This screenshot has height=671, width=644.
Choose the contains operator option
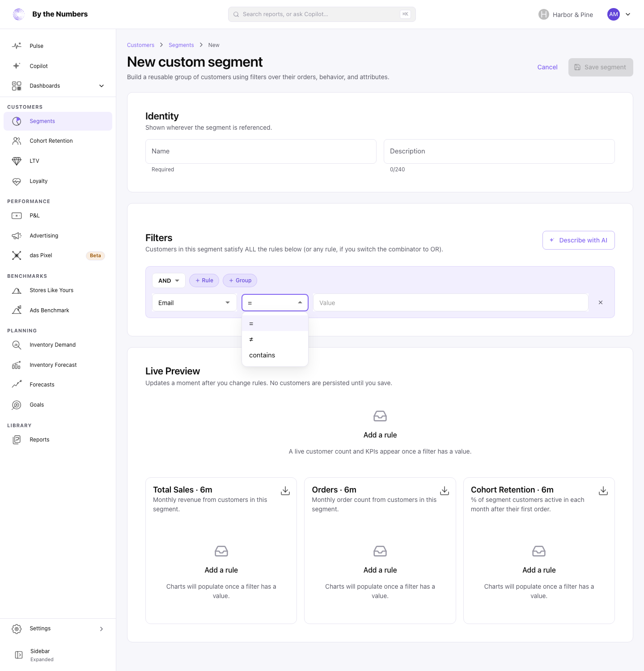click(275, 355)
